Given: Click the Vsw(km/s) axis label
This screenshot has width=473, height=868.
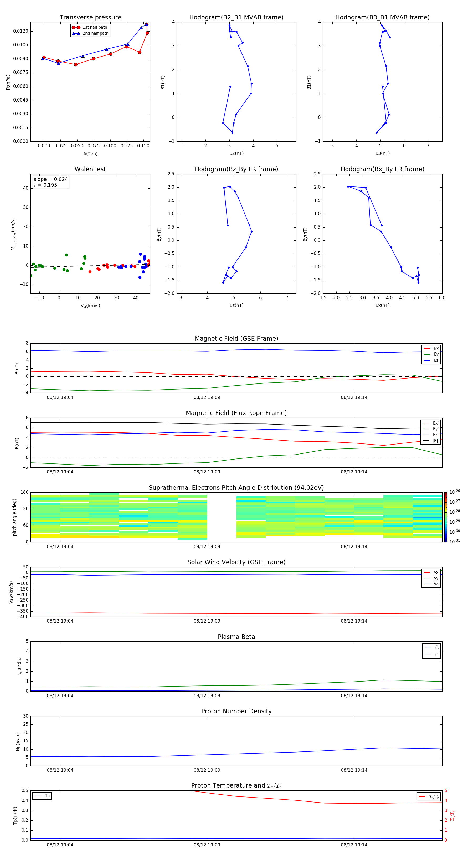Looking at the screenshot, I should click(11, 592).
